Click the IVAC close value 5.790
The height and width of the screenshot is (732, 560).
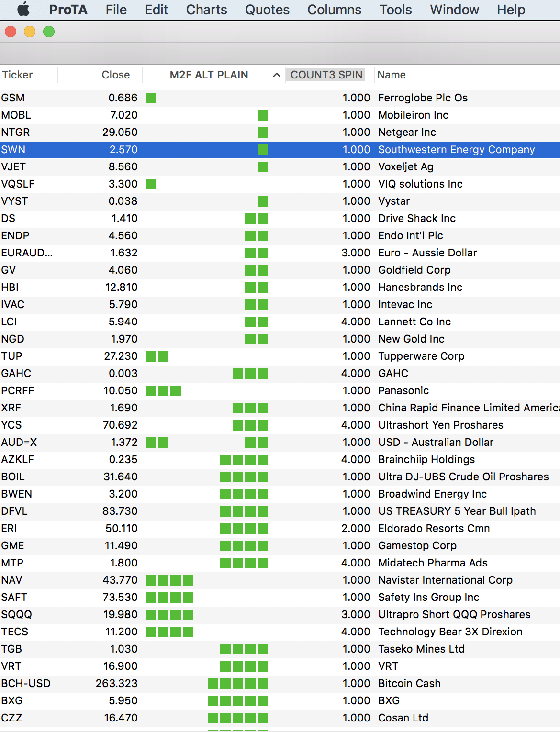pos(123,305)
